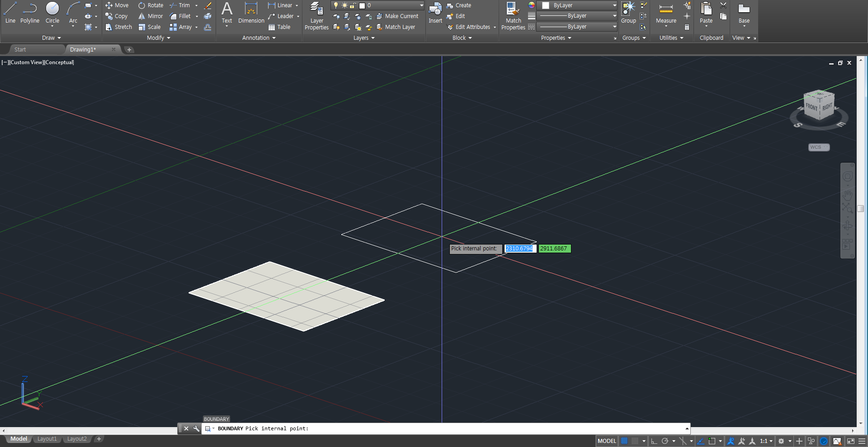This screenshot has height=447, width=868.
Task: Open Layer Properties manager
Action: 316,16
